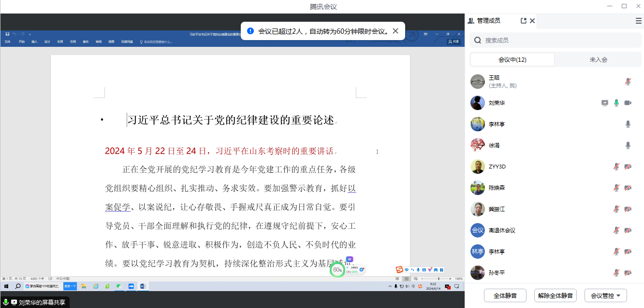Image resolution: width=644 pixels, height=308 pixels.
Task: Click the 搜索成员 search field
Action: (556, 41)
